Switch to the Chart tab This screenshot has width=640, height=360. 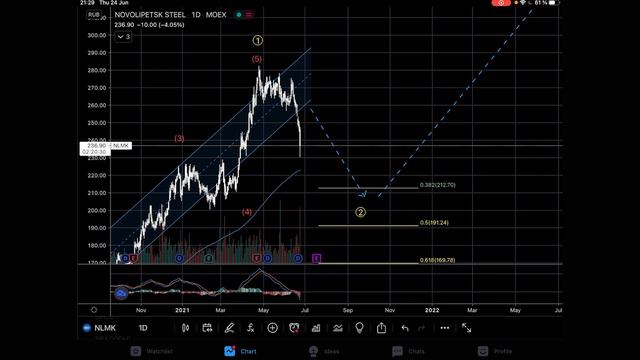[240, 351]
